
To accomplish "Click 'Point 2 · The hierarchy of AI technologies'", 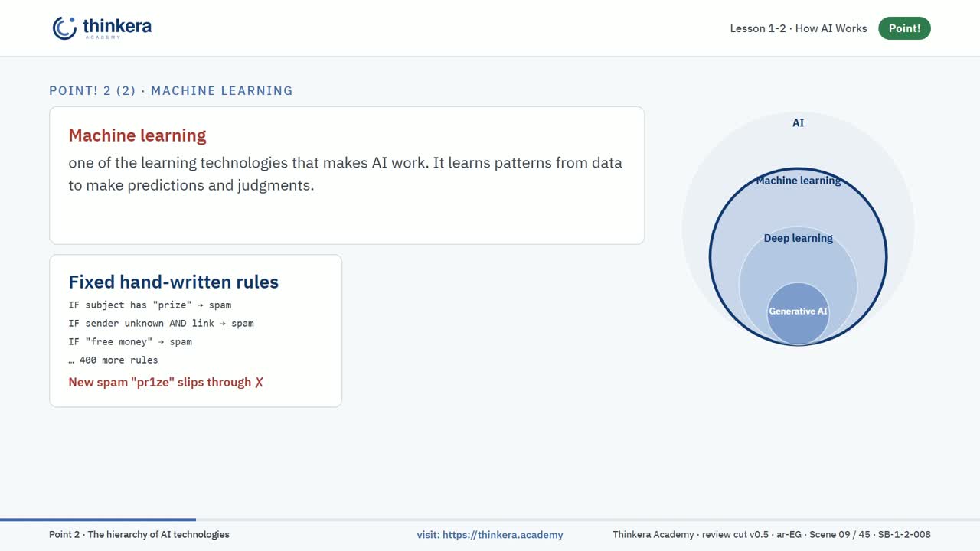I will click(139, 535).
